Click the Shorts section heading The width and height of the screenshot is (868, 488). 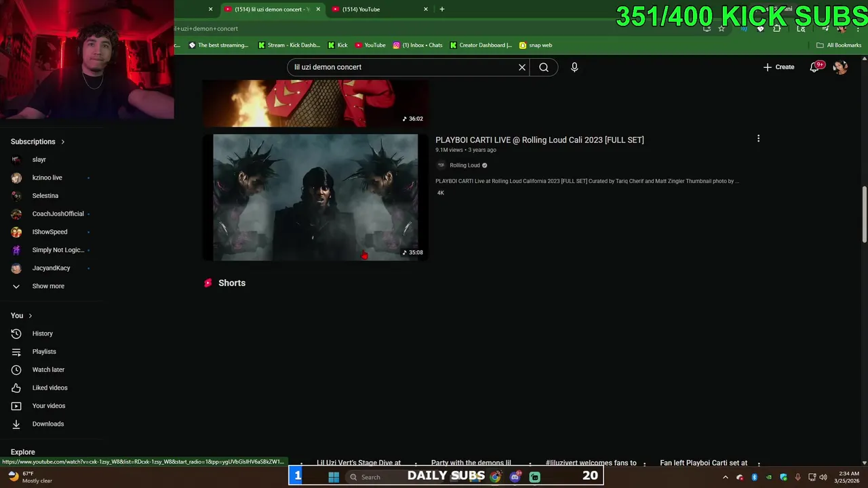click(x=232, y=283)
